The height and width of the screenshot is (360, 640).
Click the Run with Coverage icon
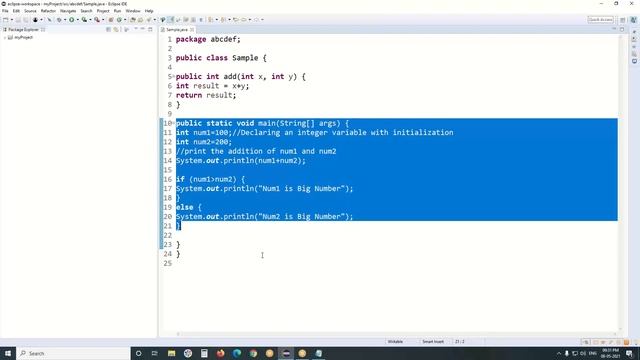[84, 20]
